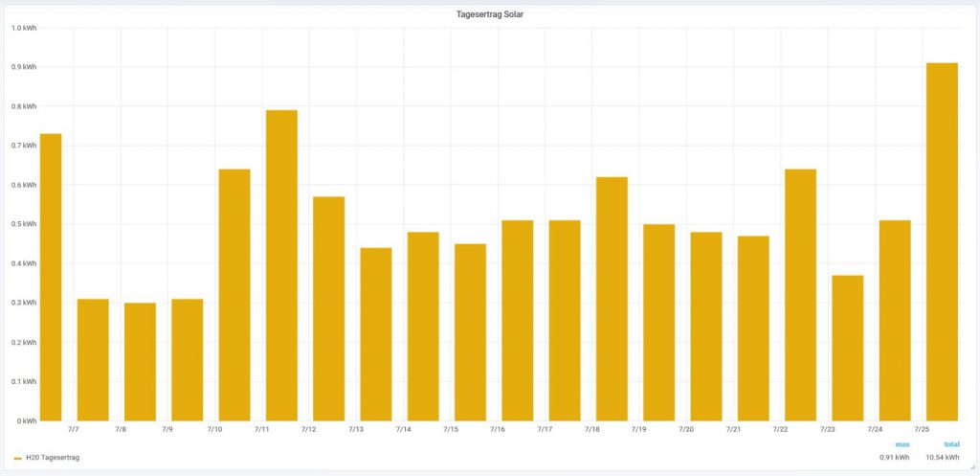
Task: Click the 1.0 kWh y-axis label
Action: [23, 28]
